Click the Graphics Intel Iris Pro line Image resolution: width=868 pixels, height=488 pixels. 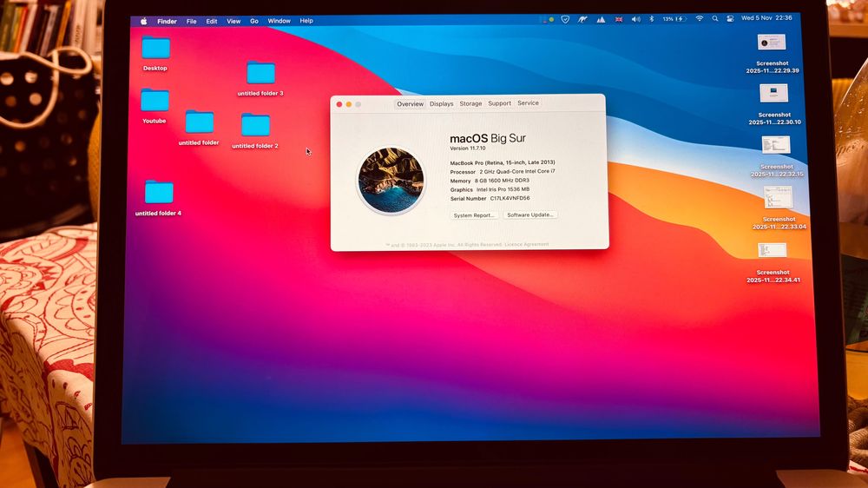(x=490, y=189)
